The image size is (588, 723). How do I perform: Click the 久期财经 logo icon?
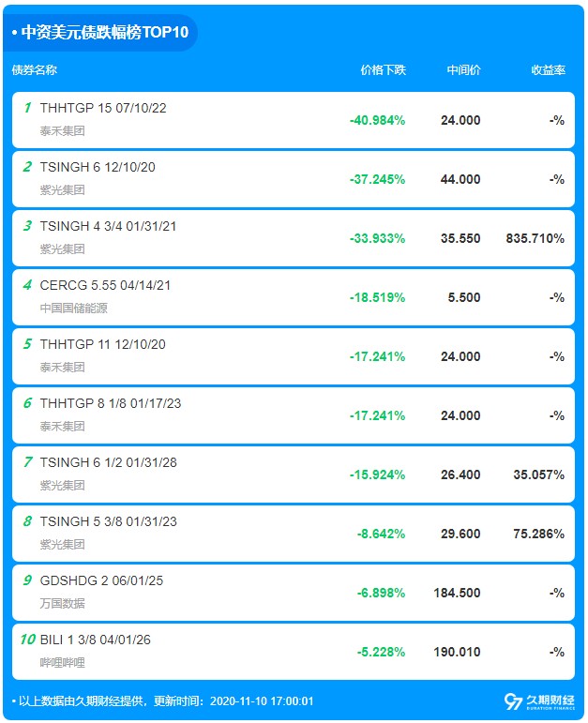coord(539,700)
